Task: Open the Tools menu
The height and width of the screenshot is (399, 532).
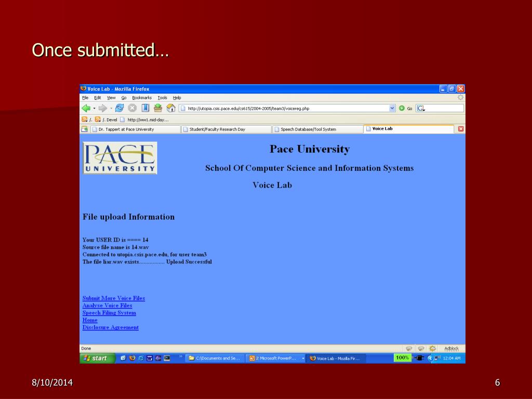Action: [x=162, y=98]
